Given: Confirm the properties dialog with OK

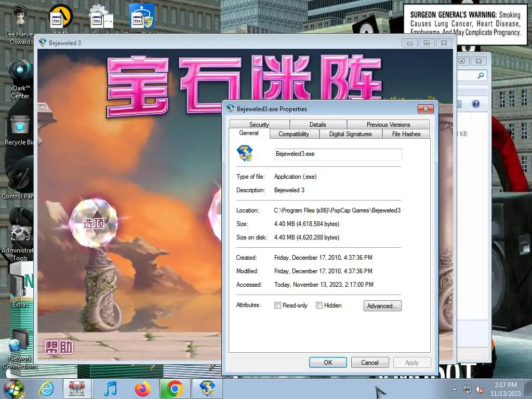Looking at the screenshot, I should (328, 362).
